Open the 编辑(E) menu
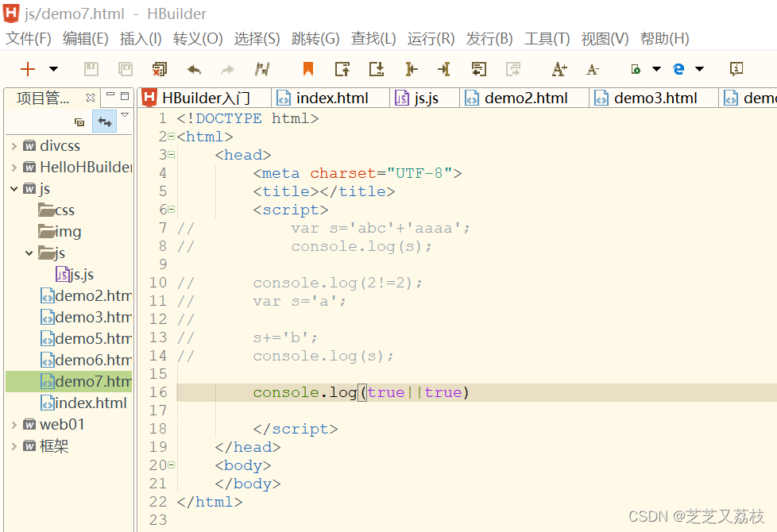The width and height of the screenshot is (777, 532). [x=85, y=39]
